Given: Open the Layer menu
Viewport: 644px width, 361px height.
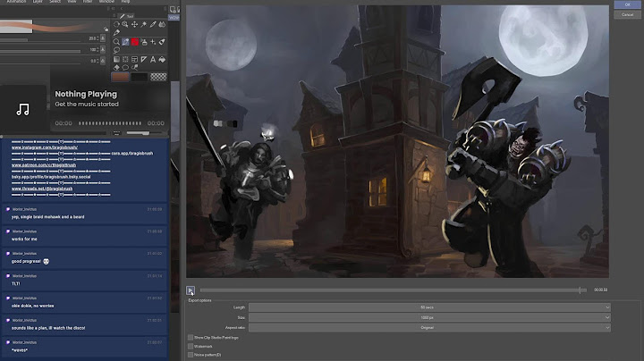Looking at the screenshot, I should [38, 2].
